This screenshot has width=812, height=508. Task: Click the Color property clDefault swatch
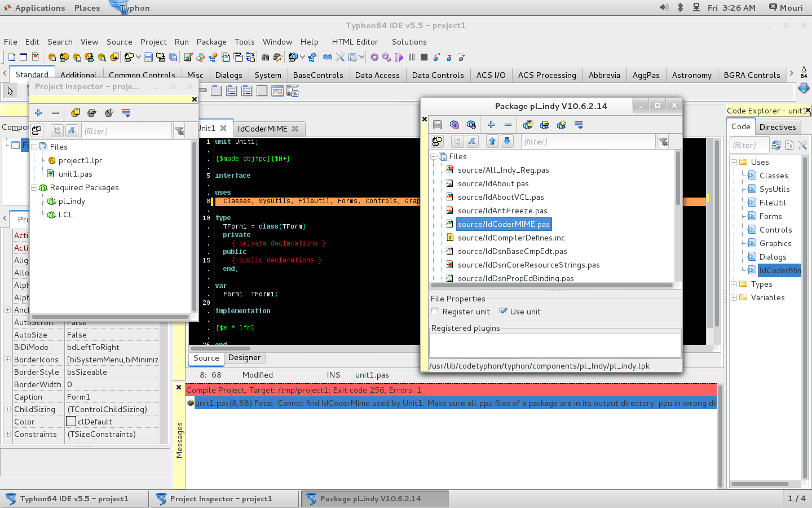71,422
